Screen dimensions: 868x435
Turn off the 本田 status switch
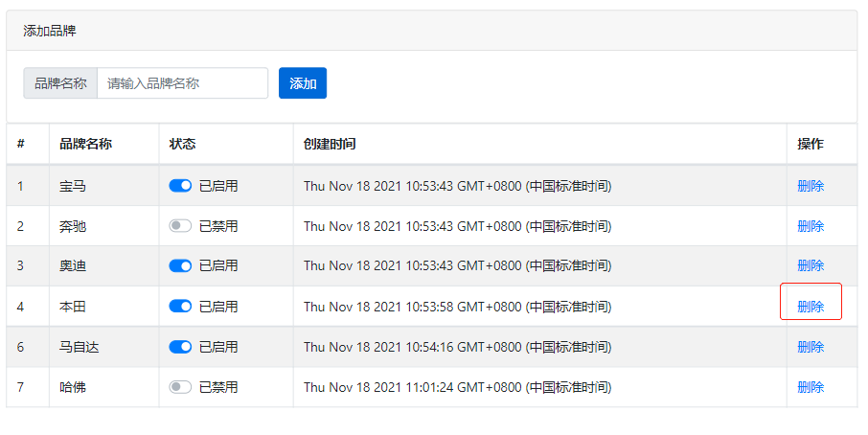click(x=180, y=306)
